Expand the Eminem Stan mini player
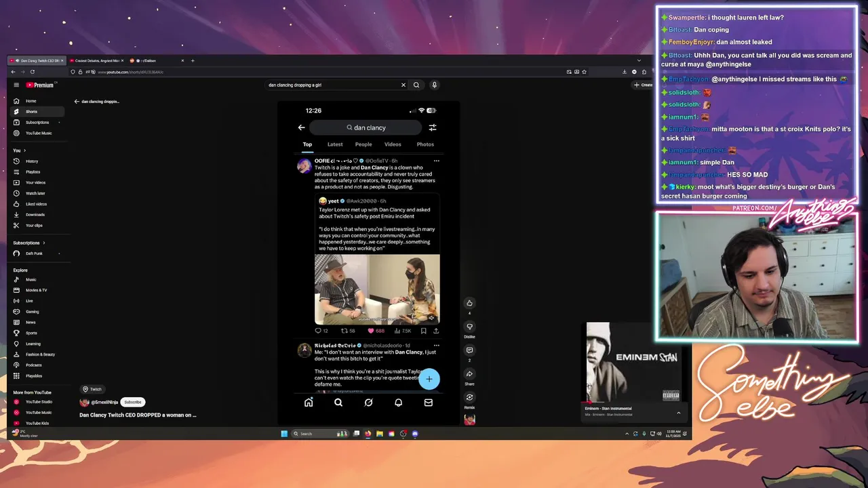This screenshot has width=868, height=488. coord(678,412)
